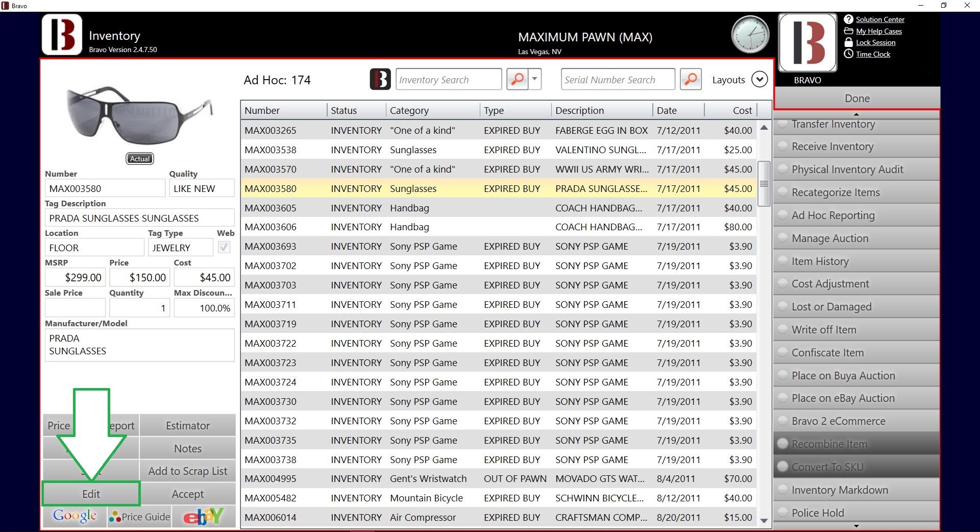The image size is (980, 532).
Task: Click the Bravo logo beside Inventory Search
Action: (380, 80)
